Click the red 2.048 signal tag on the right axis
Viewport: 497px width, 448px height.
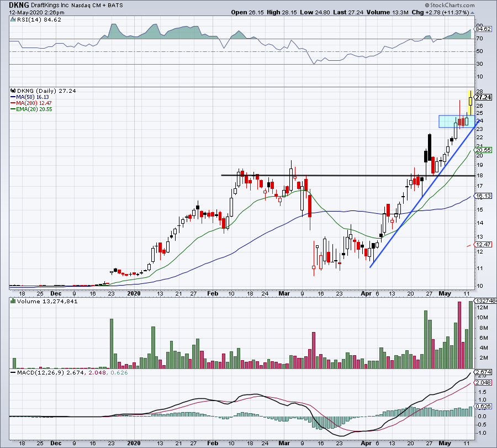(483, 383)
